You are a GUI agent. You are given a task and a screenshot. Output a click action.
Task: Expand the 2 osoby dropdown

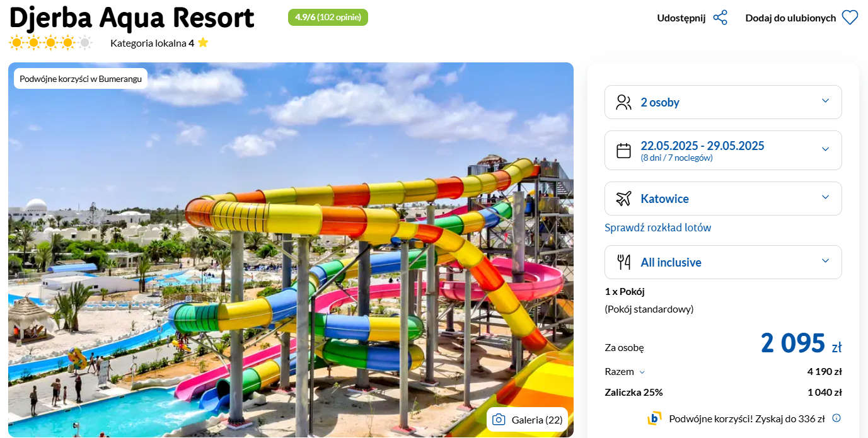pyautogui.click(x=723, y=102)
